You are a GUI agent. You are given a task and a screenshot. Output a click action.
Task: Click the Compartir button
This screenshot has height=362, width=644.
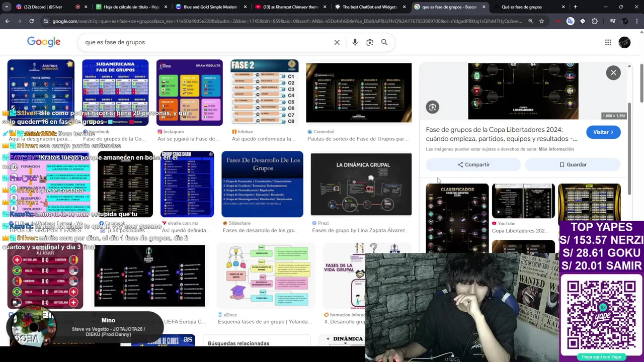[473, 164]
